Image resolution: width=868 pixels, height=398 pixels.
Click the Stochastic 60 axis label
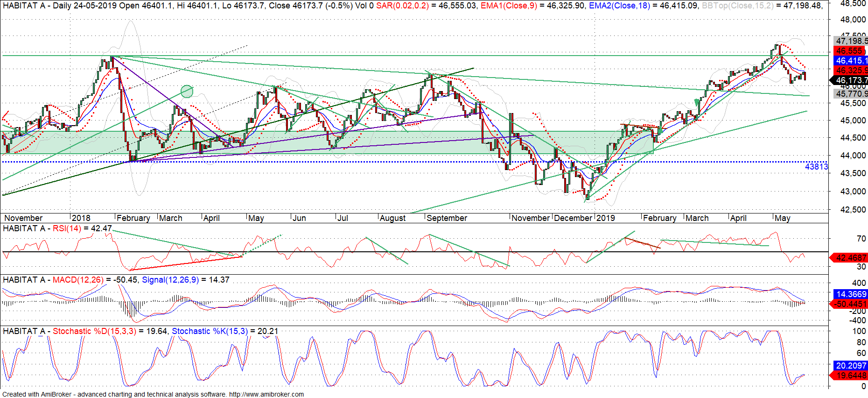pos(861,354)
